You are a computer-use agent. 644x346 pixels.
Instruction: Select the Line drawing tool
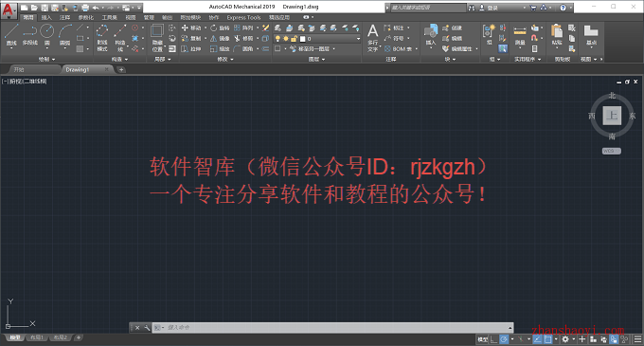click(11, 35)
